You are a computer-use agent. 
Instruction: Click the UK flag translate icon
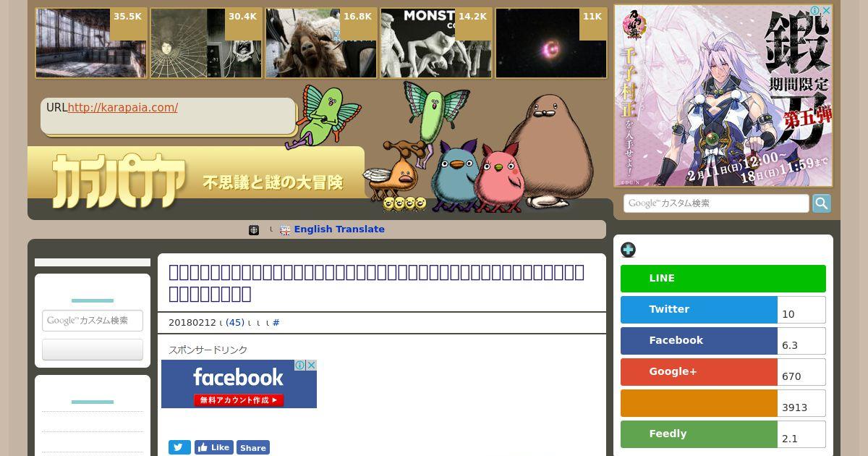click(285, 230)
